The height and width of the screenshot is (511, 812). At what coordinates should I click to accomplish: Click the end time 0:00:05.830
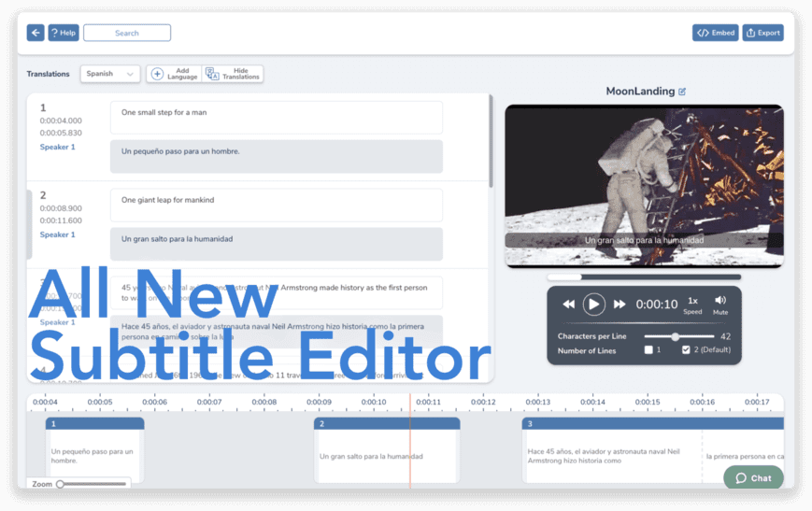click(x=61, y=133)
